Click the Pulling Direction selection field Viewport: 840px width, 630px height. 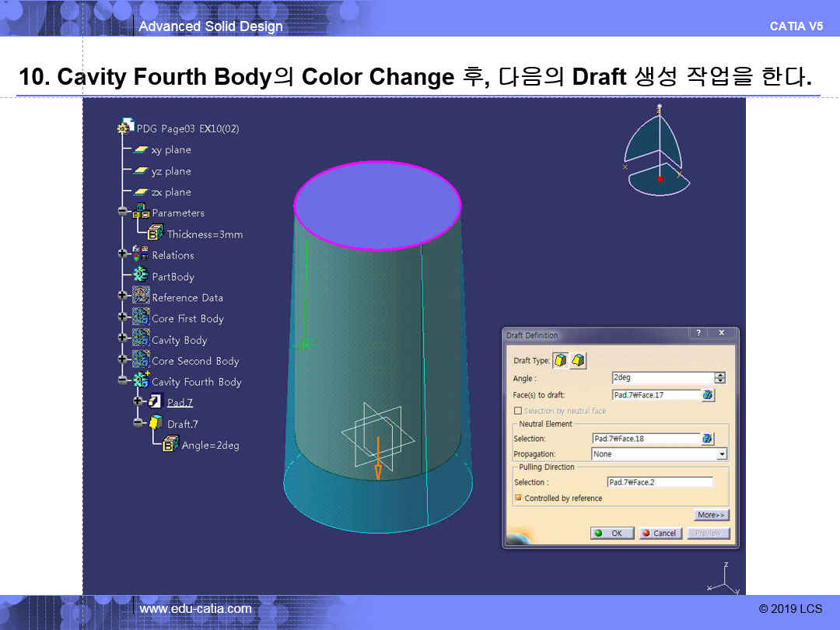(x=660, y=482)
